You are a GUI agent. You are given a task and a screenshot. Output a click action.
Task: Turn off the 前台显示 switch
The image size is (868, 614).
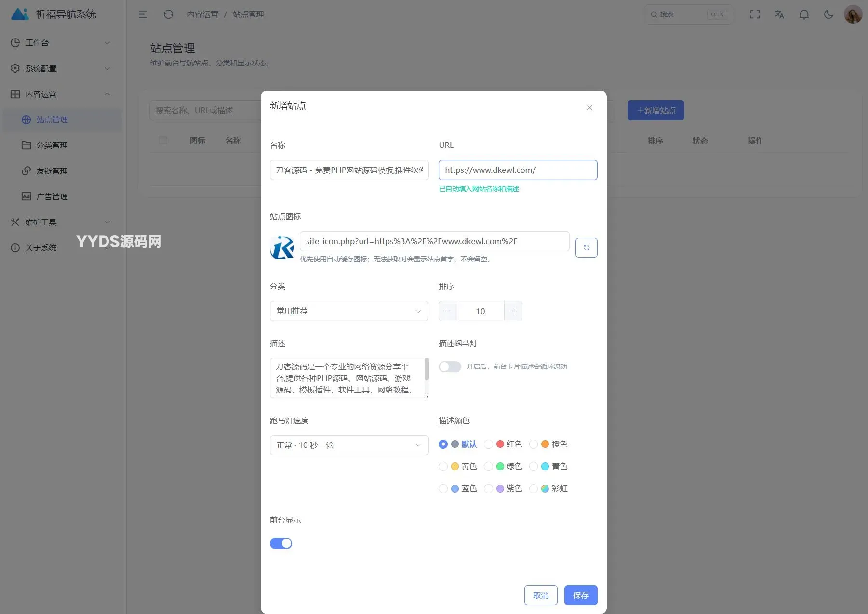281,543
